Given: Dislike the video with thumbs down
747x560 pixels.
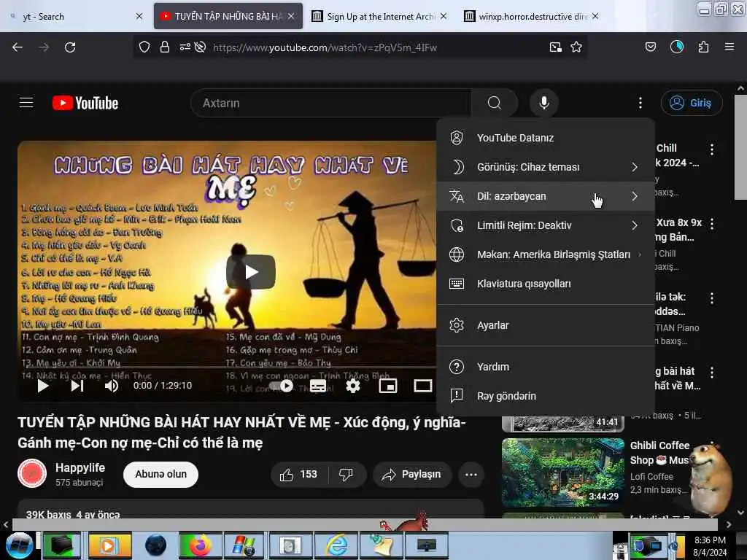Looking at the screenshot, I should pyautogui.click(x=347, y=474).
